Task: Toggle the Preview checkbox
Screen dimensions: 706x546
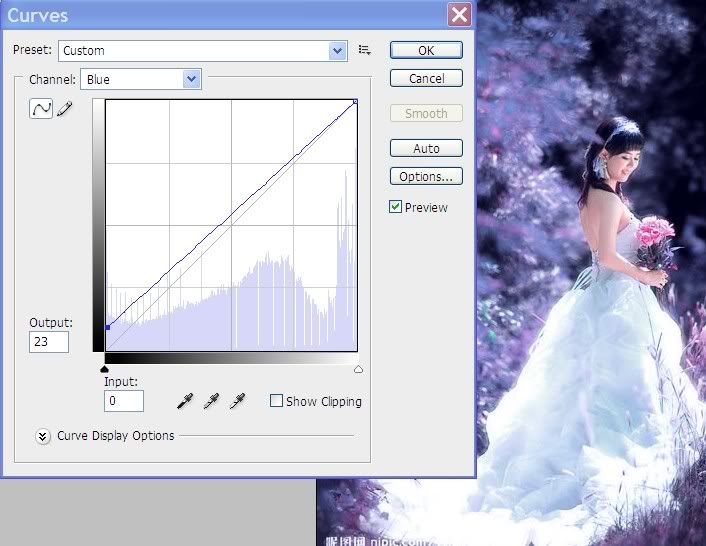Action: pyautogui.click(x=396, y=207)
